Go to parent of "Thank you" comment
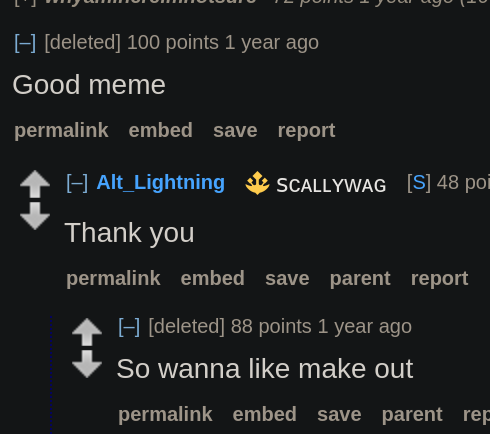 tap(360, 279)
